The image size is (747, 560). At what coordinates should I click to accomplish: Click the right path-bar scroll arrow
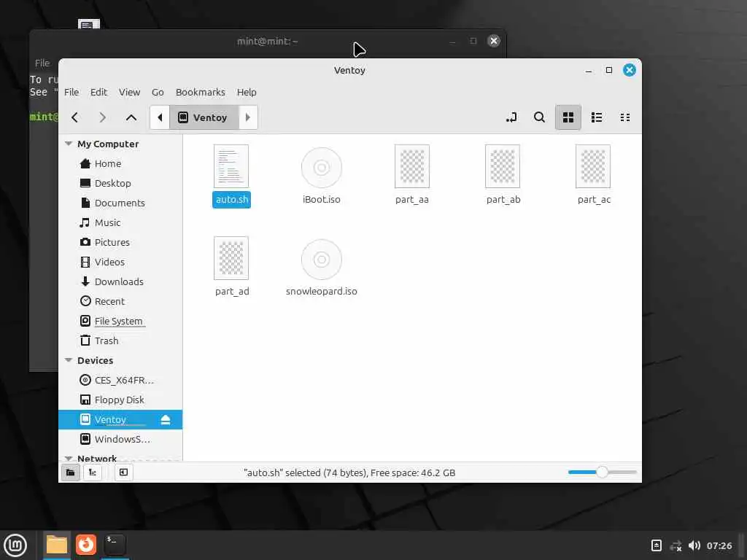coord(248,117)
